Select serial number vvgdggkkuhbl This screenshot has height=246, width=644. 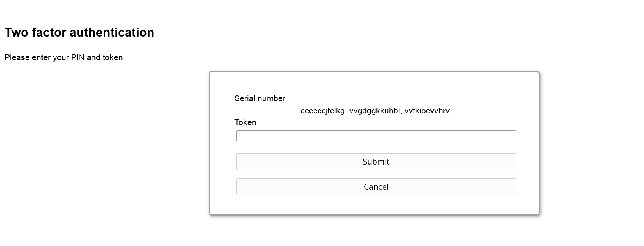point(375,111)
